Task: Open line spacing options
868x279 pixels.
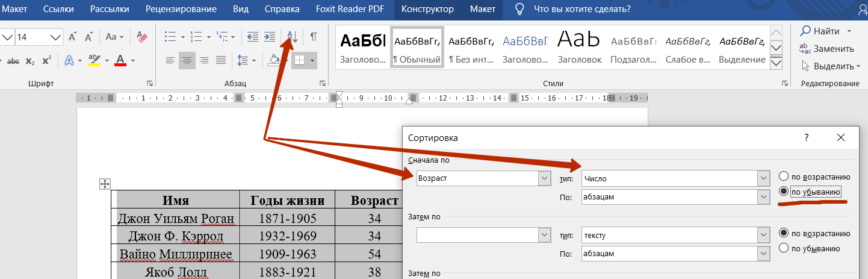Action: [x=243, y=60]
